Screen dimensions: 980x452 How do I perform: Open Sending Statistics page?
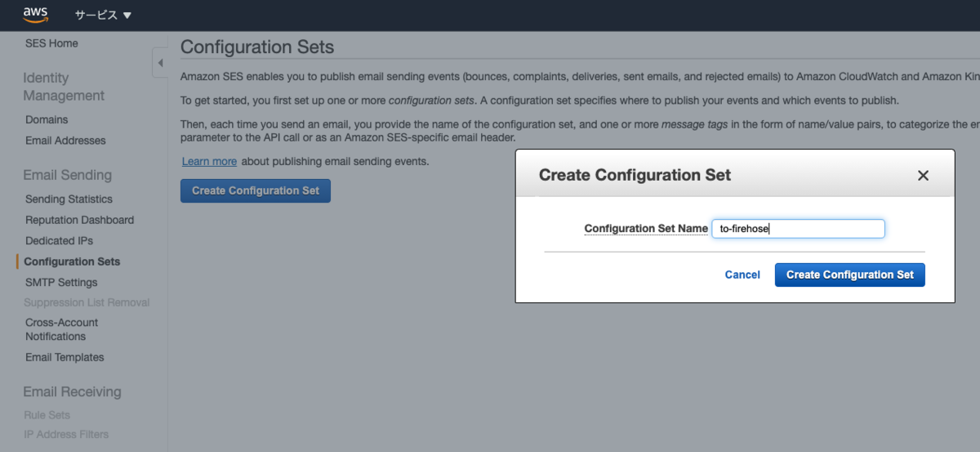tap(69, 199)
